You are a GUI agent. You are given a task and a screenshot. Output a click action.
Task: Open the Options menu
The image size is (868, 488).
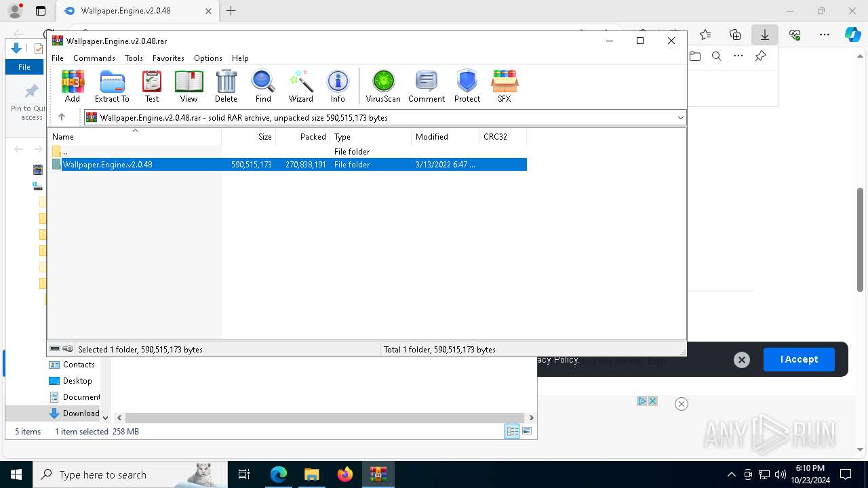[x=208, y=58]
